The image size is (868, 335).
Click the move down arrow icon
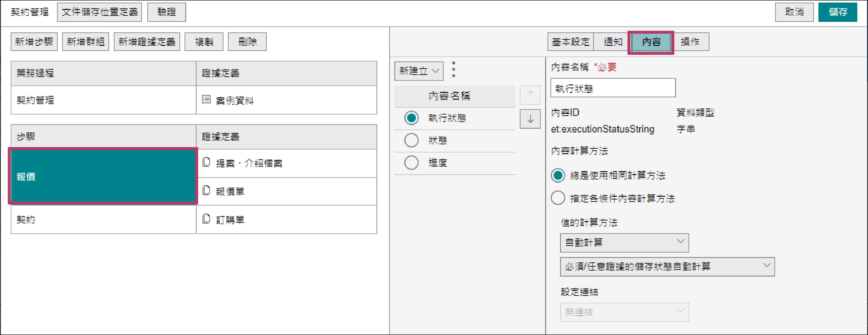(x=530, y=119)
